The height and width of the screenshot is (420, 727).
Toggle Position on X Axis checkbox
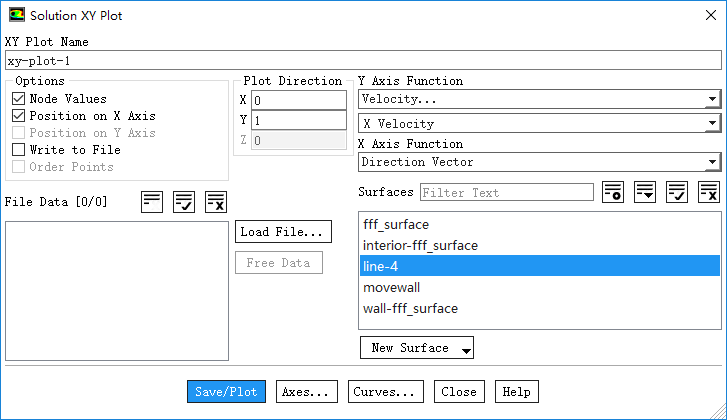tap(19, 116)
